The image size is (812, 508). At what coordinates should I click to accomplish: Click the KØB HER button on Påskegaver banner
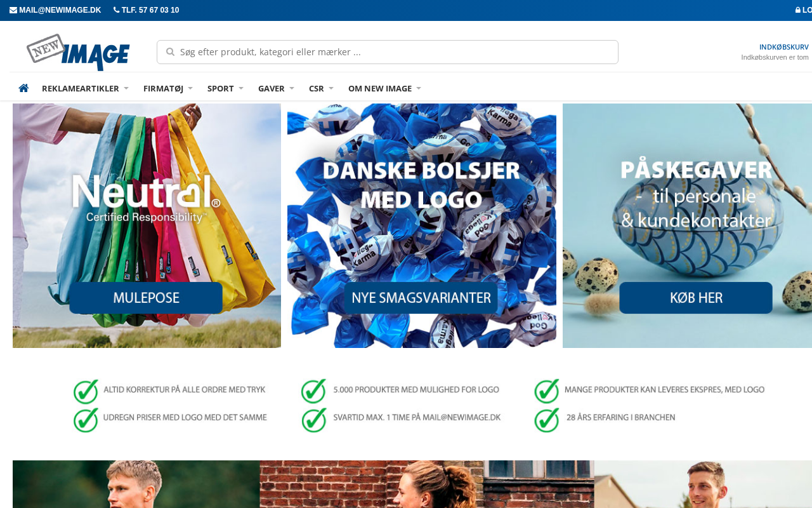696,298
